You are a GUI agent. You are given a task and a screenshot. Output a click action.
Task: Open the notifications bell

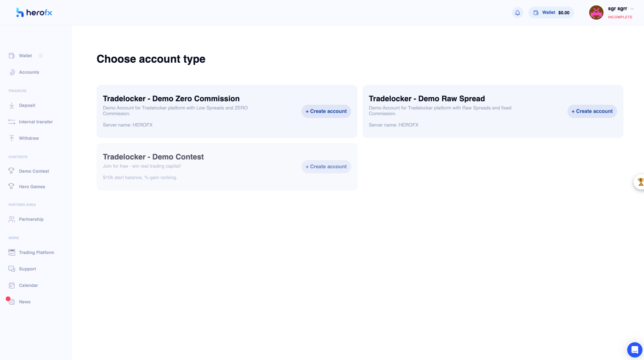tap(518, 13)
